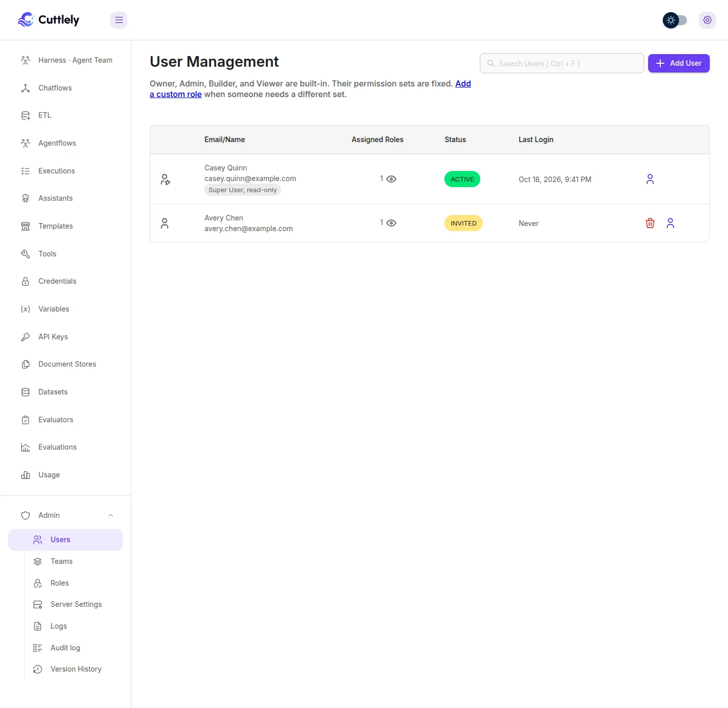The image size is (728, 708).
Task: Open Casey Quinn's user profile icon
Action: point(650,179)
